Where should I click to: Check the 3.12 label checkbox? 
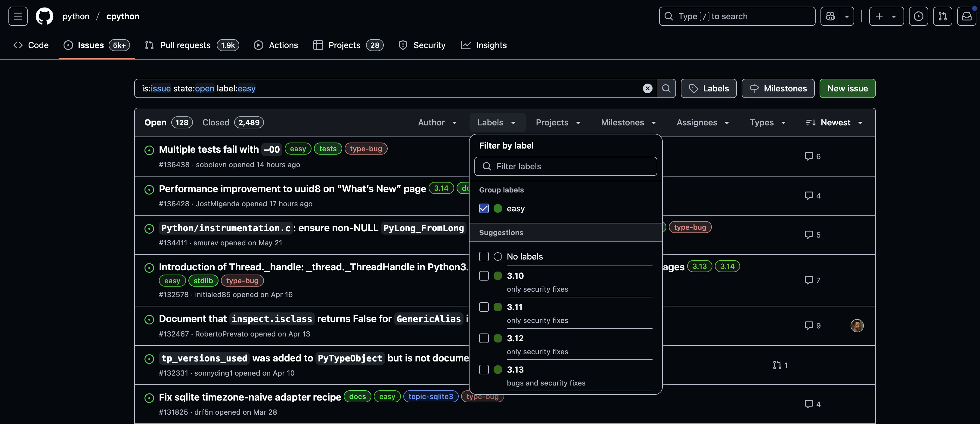tap(484, 339)
